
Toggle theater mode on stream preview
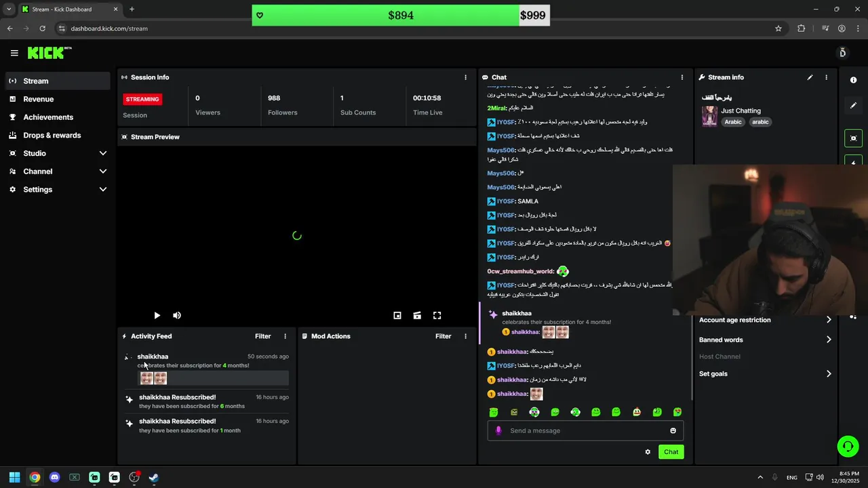point(417,315)
